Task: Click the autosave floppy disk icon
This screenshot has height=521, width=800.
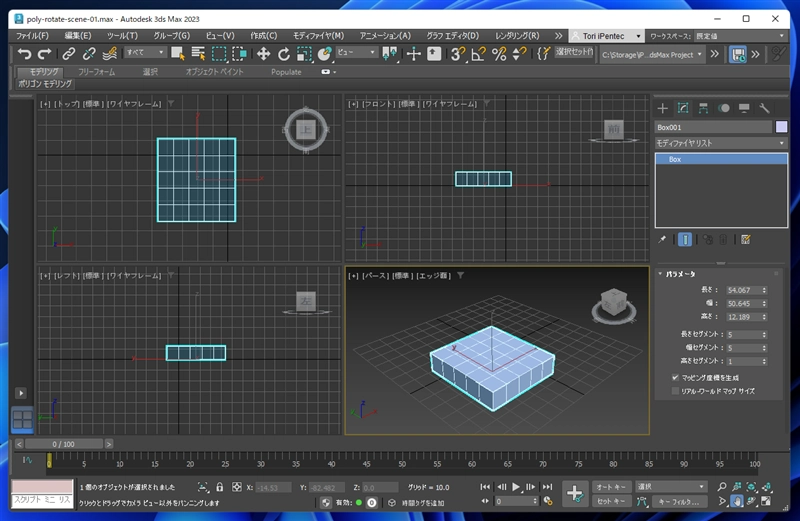Action: pos(738,54)
